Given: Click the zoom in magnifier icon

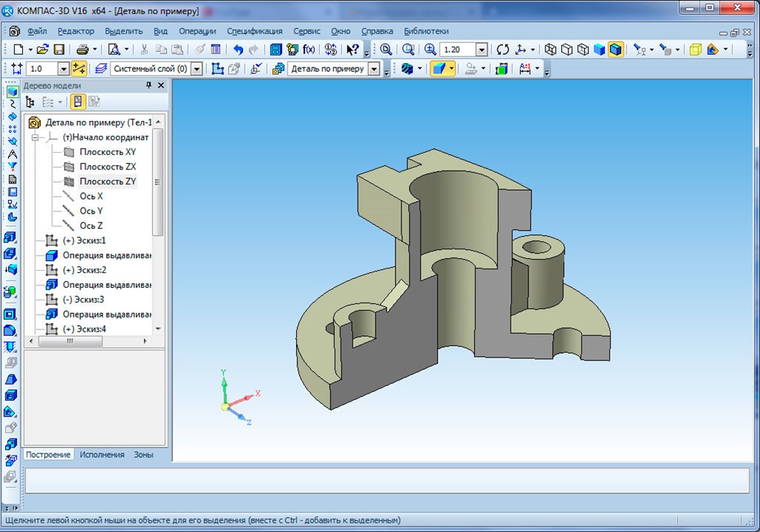Looking at the screenshot, I should (x=430, y=50).
